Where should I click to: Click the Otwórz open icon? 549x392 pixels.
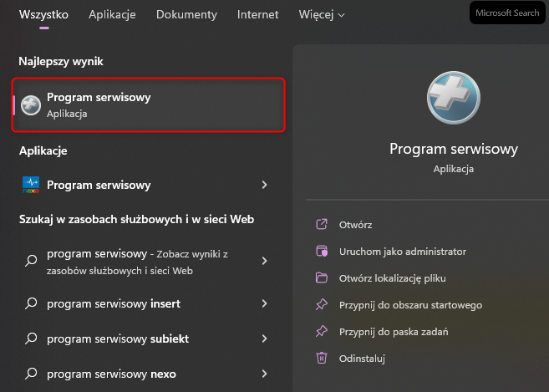coord(321,225)
